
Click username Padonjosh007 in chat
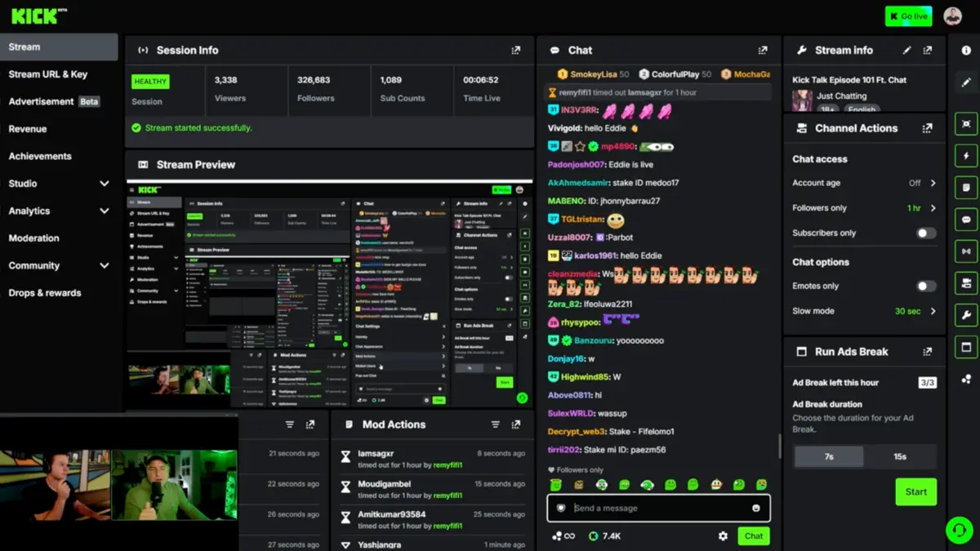(x=576, y=165)
